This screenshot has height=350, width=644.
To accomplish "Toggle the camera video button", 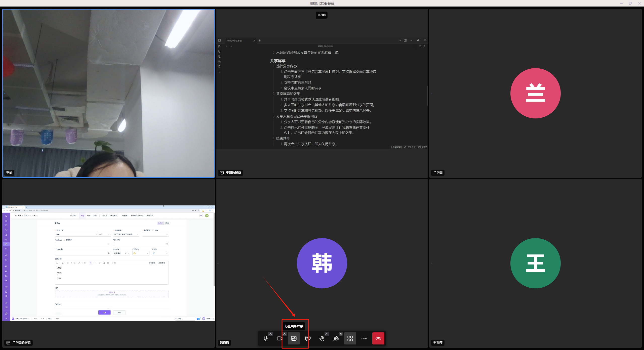I will pos(279,338).
